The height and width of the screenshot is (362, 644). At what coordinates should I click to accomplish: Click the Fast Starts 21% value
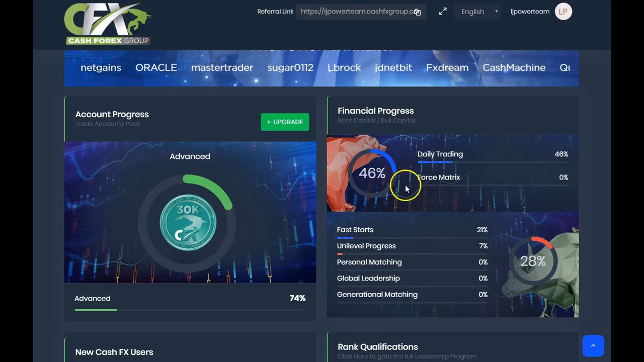pos(482,230)
